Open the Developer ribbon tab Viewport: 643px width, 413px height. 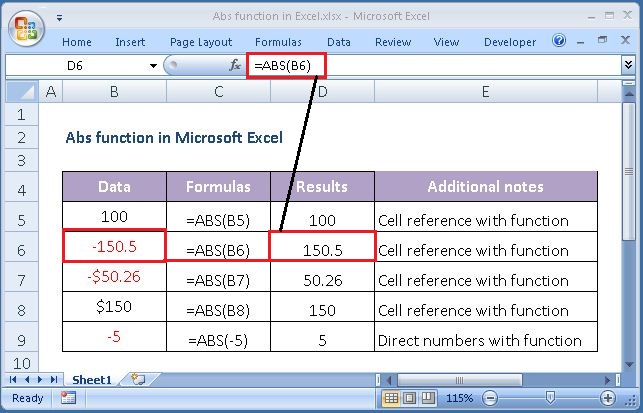point(510,42)
